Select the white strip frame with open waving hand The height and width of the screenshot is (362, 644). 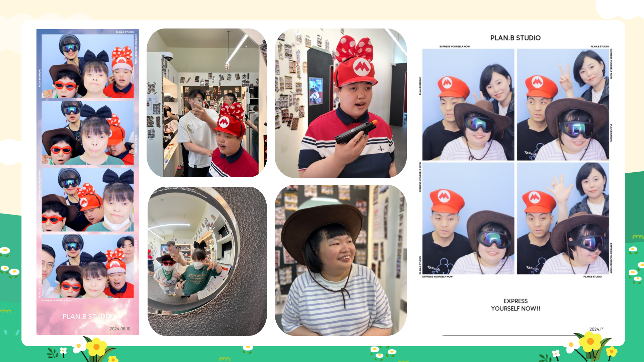coord(563,219)
